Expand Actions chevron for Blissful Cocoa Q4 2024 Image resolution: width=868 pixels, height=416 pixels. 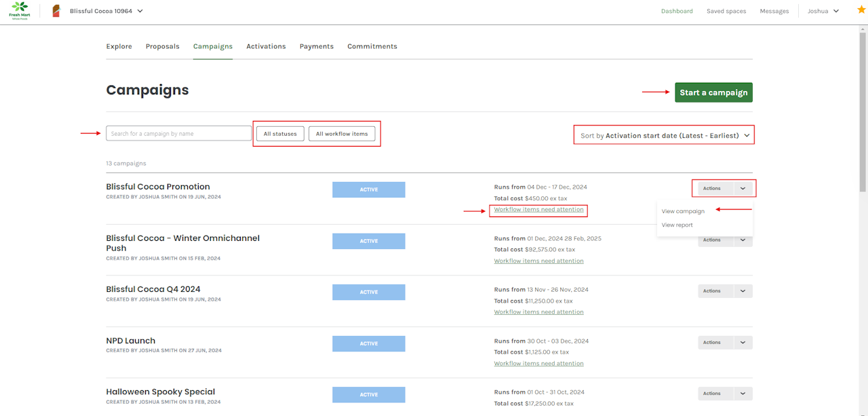point(743,291)
